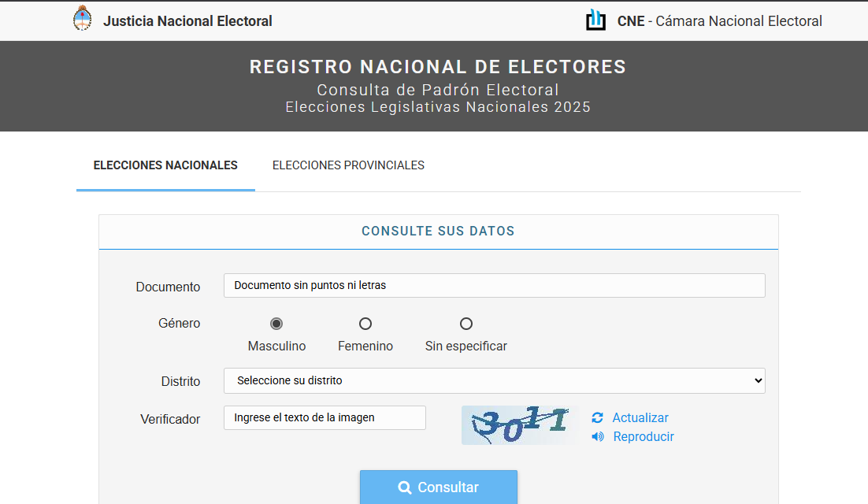Click the Verificador captcha text field
This screenshot has height=504, width=868.
click(325, 417)
